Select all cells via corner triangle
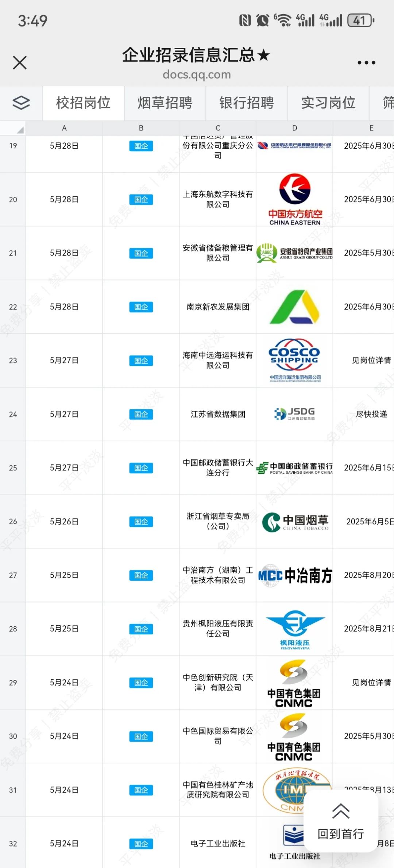 pos(13,128)
